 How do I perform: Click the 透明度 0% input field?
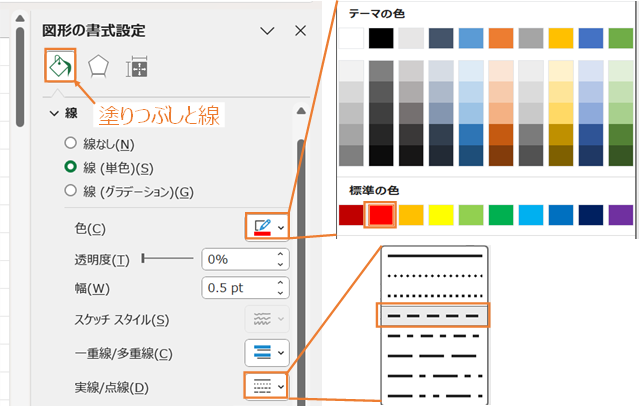pos(239,259)
